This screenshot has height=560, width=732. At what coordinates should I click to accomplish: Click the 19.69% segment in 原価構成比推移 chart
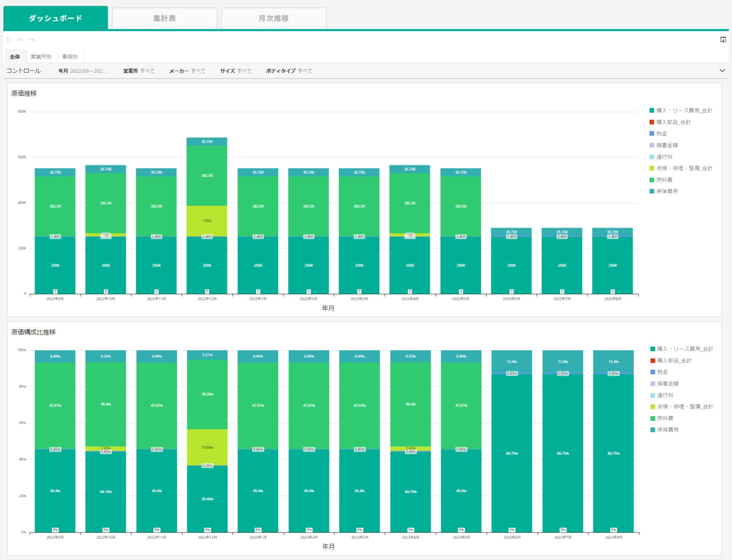tap(207, 447)
